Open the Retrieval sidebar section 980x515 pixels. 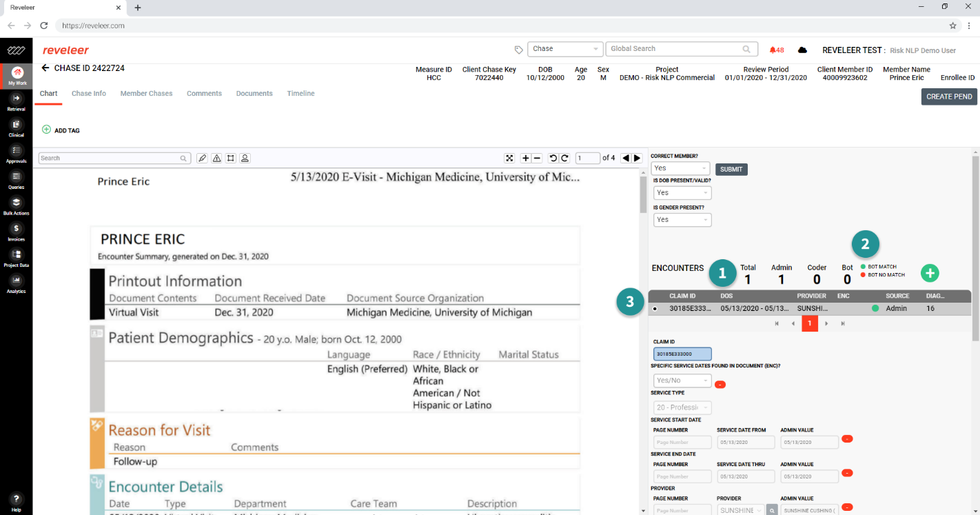17,102
